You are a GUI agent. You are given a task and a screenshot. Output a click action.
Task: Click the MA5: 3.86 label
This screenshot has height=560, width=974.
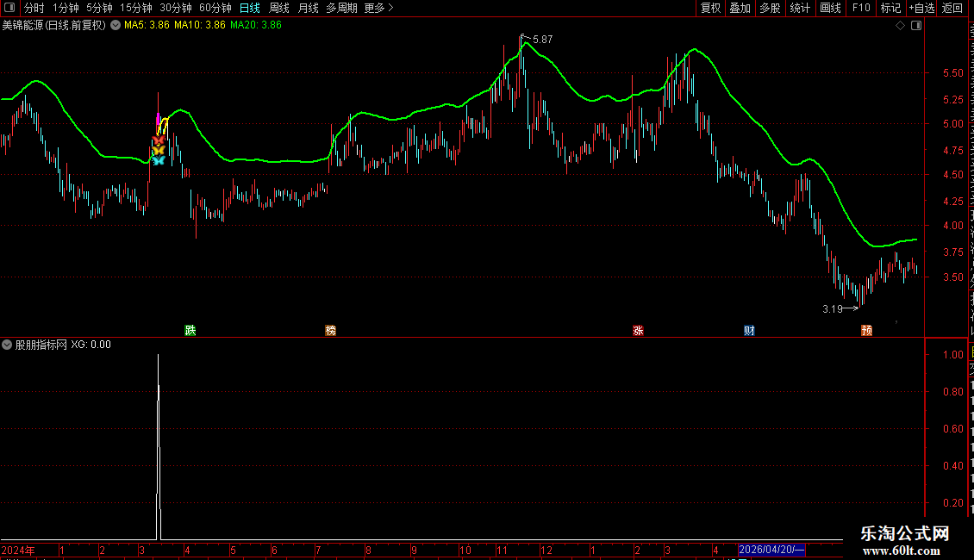click(147, 25)
